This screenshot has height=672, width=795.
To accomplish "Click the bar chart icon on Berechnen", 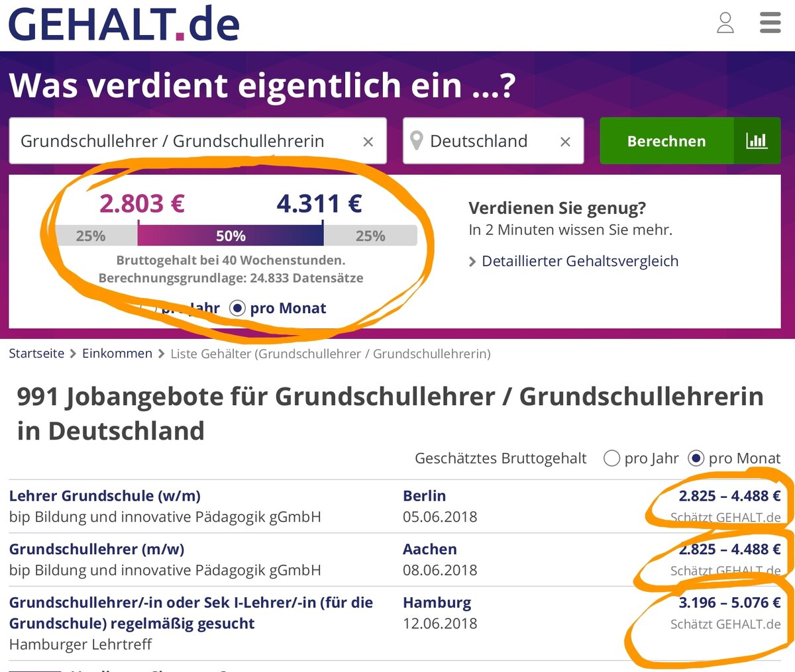I will [x=757, y=140].
